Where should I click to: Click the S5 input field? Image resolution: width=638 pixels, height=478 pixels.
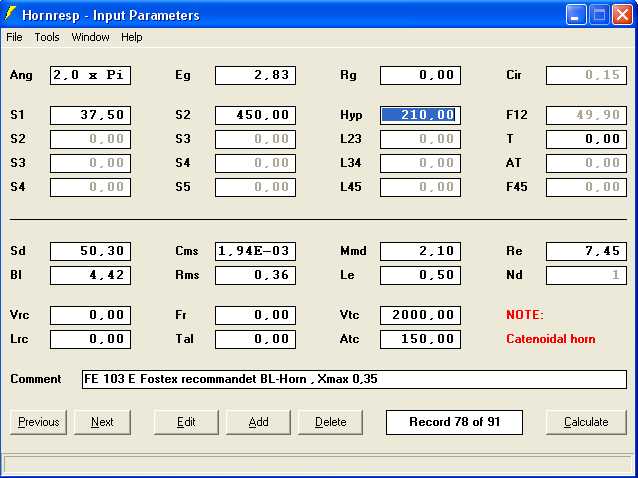[x=255, y=187]
